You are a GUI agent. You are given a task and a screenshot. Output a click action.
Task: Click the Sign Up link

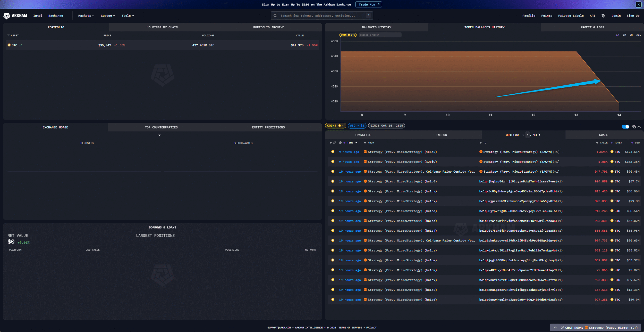coord(633,16)
